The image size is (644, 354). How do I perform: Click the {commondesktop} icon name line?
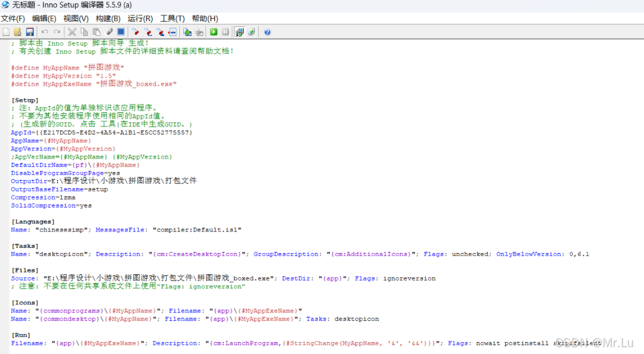point(195,319)
